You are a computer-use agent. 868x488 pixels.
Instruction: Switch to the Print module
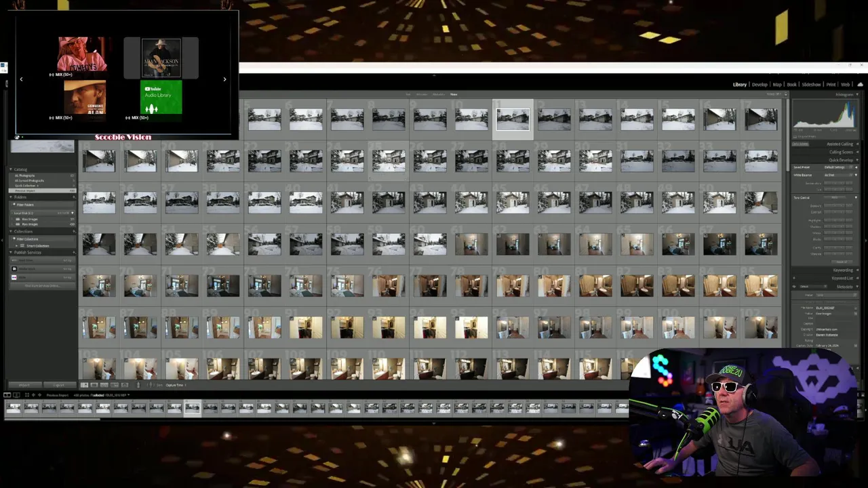tap(831, 85)
